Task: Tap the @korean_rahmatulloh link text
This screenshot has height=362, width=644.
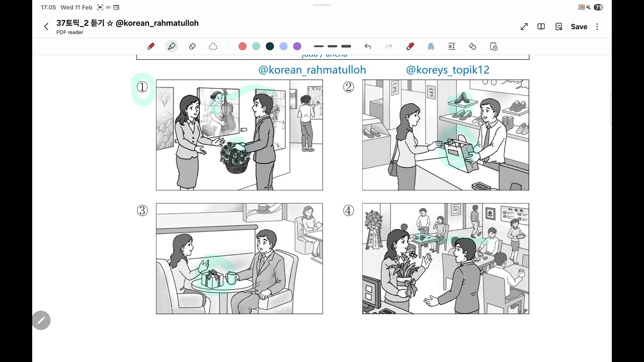Action: [312, 70]
